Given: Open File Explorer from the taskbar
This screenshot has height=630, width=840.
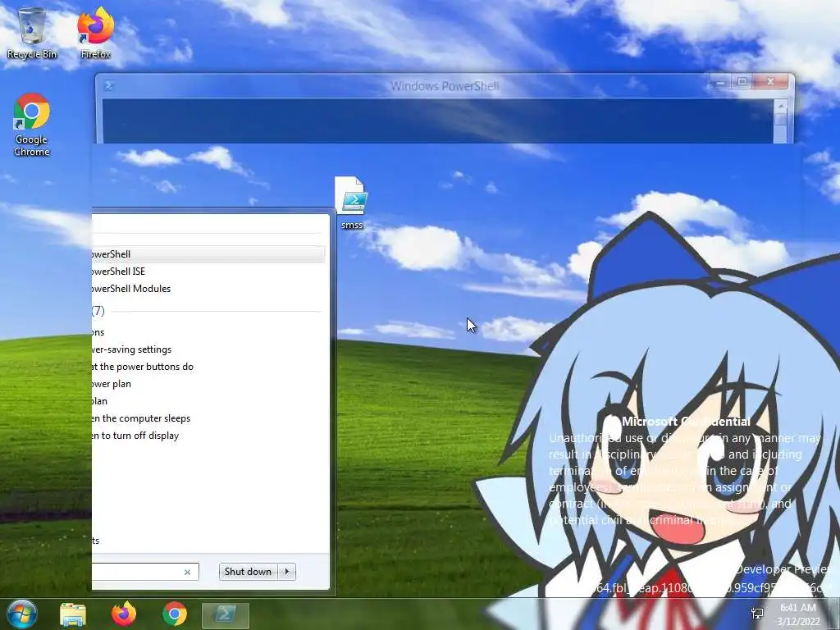Looking at the screenshot, I should tap(73, 614).
